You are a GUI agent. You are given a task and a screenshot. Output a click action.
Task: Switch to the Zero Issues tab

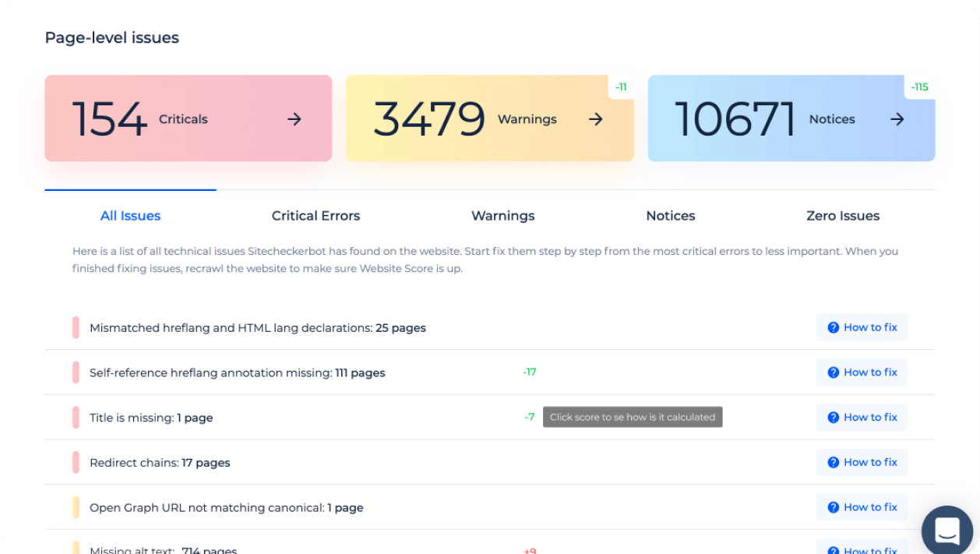coord(843,216)
